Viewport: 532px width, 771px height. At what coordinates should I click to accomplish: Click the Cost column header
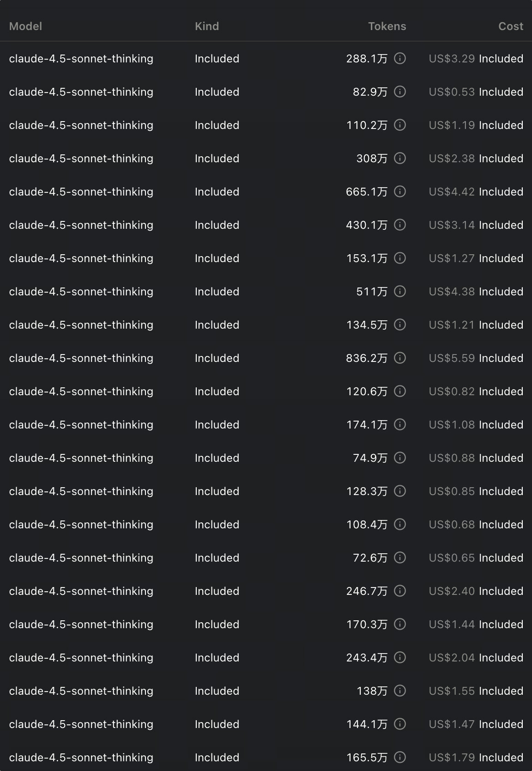[511, 26]
